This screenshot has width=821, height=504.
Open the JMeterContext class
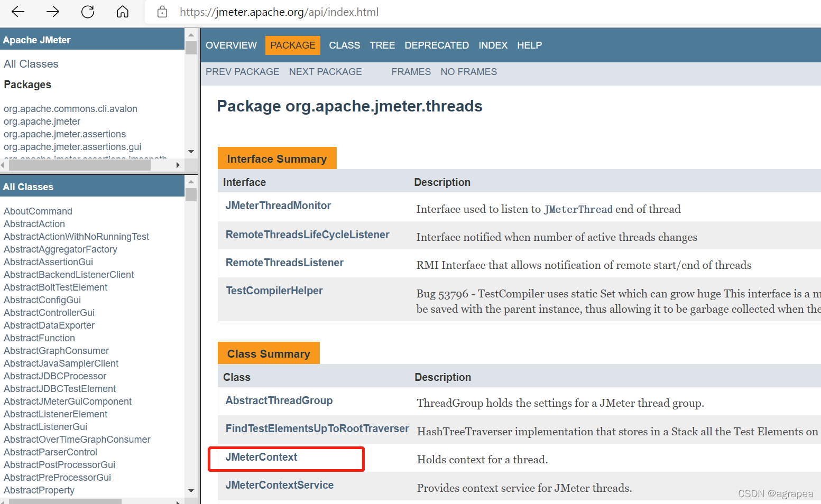[x=261, y=457]
